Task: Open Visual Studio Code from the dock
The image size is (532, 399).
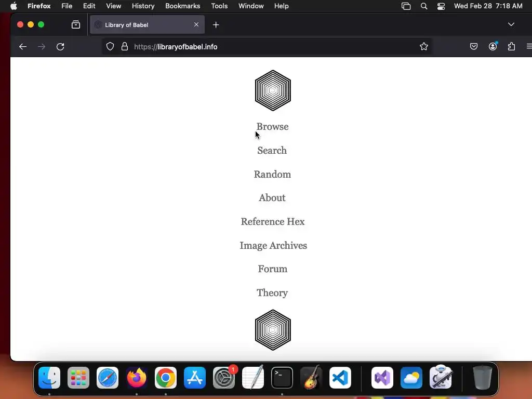Action: (340, 378)
